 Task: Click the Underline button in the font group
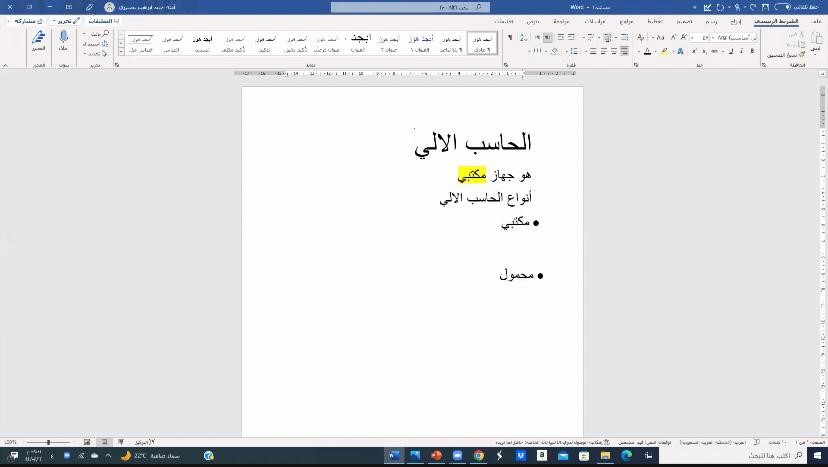tap(731, 51)
